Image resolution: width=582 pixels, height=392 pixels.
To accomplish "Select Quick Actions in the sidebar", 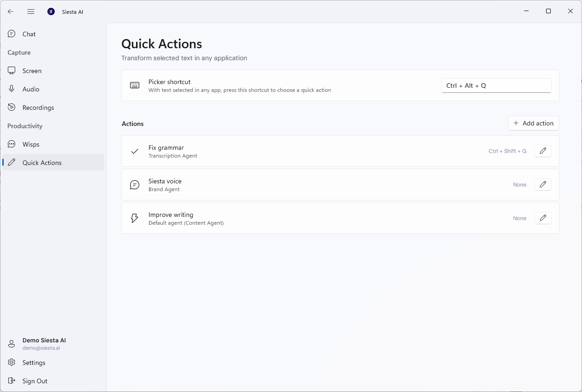I will click(x=53, y=163).
